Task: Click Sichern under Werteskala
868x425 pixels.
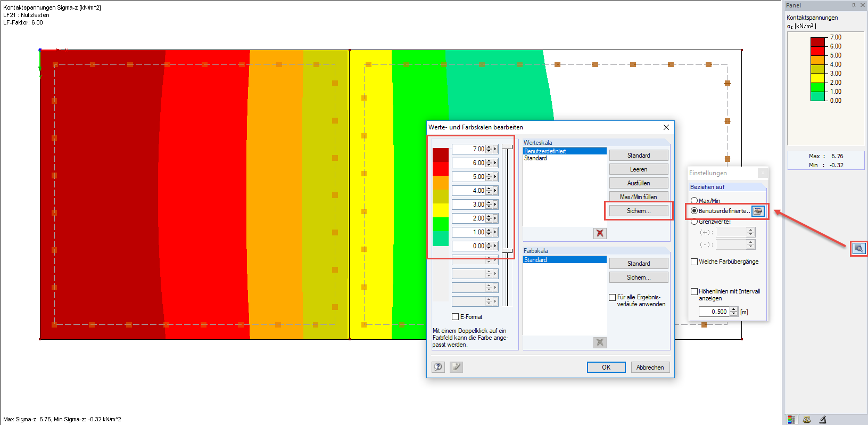Action: [x=639, y=211]
